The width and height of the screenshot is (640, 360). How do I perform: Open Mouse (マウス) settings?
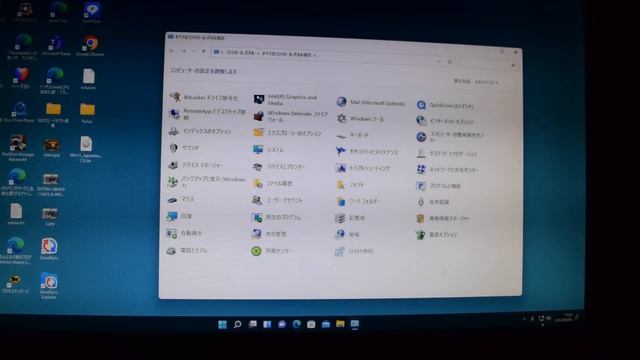coord(181,199)
